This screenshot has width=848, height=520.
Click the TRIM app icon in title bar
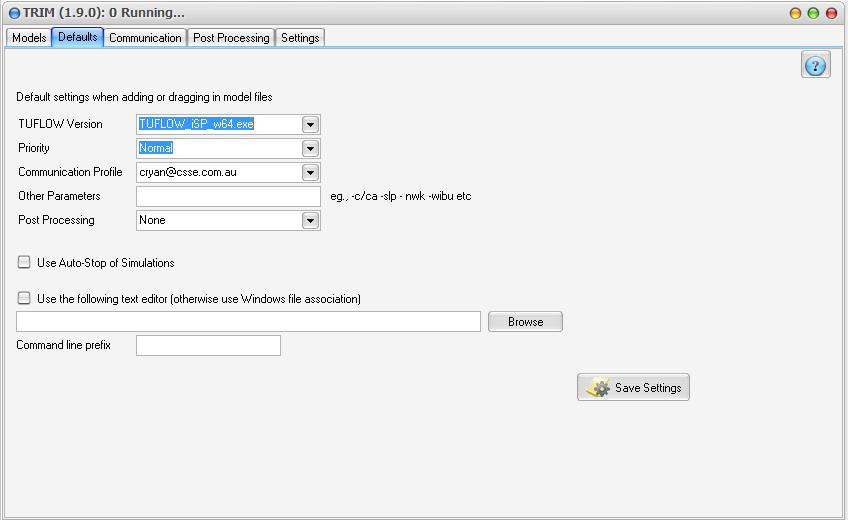click(14, 13)
